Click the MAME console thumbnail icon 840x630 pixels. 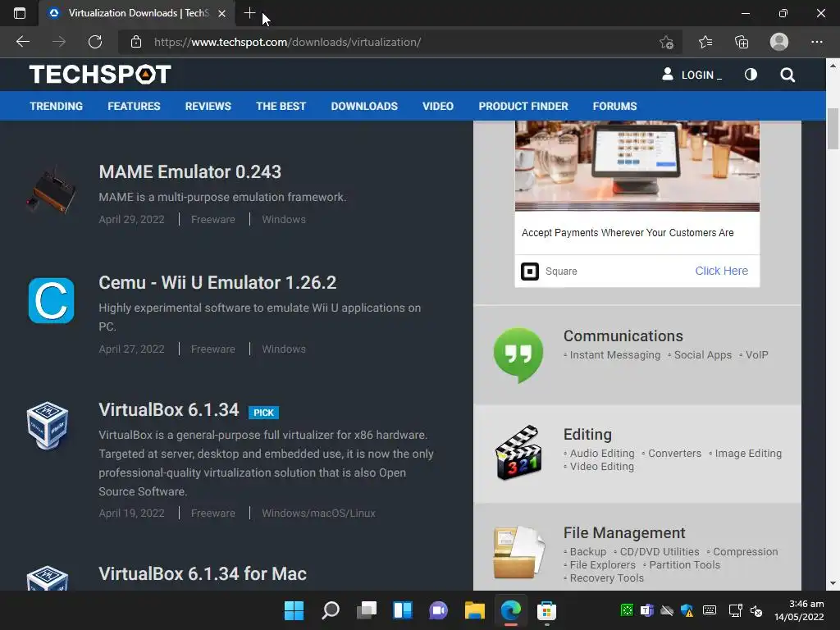(x=51, y=190)
